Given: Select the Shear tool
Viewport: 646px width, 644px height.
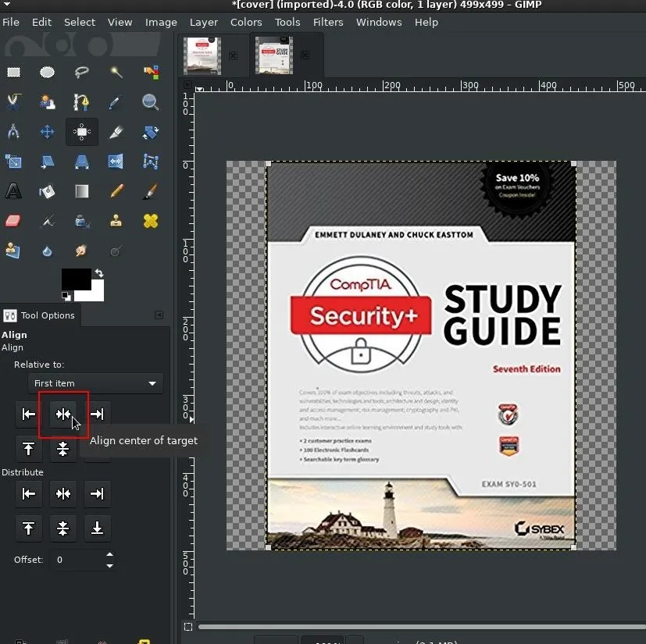Looking at the screenshot, I should coord(48,162).
